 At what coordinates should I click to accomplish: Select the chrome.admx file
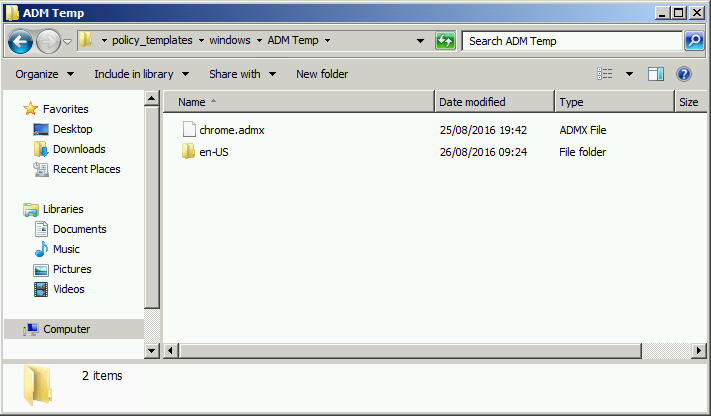(x=231, y=130)
